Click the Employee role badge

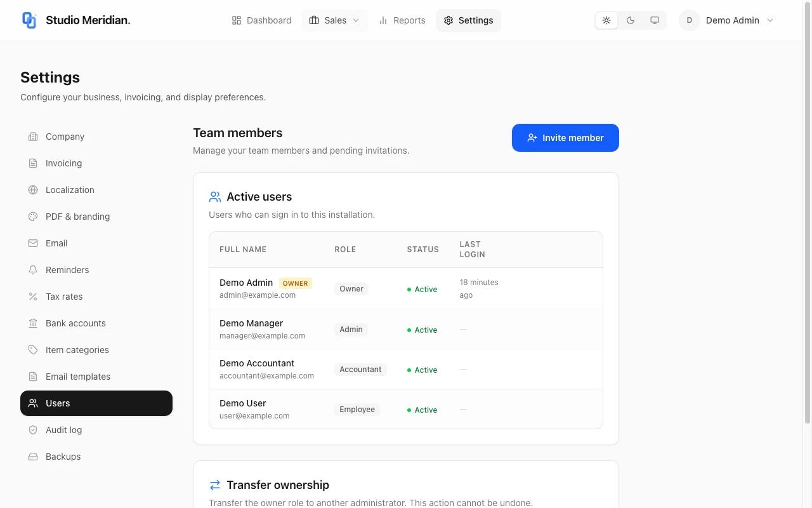[x=357, y=410]
